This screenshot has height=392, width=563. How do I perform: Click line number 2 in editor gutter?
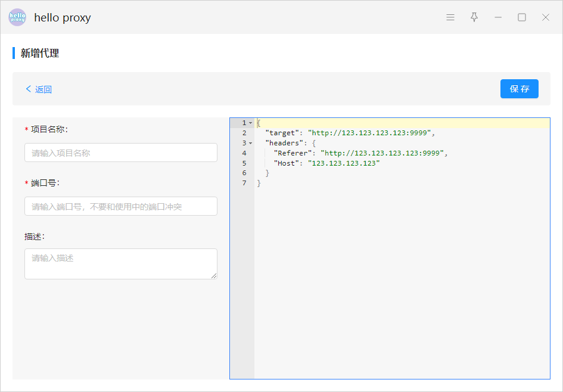tap(244, 133)
